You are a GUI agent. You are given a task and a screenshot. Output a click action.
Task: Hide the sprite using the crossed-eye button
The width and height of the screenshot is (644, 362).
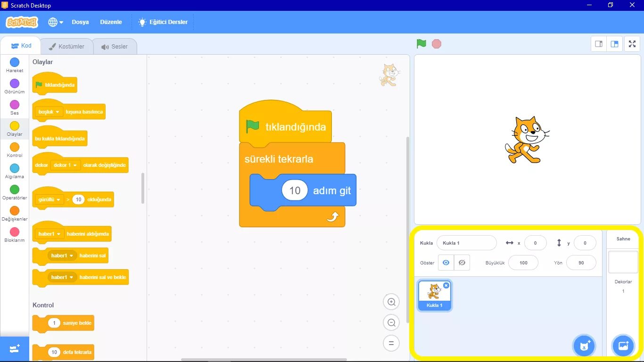pyautogui.click(x=462, y=263)
